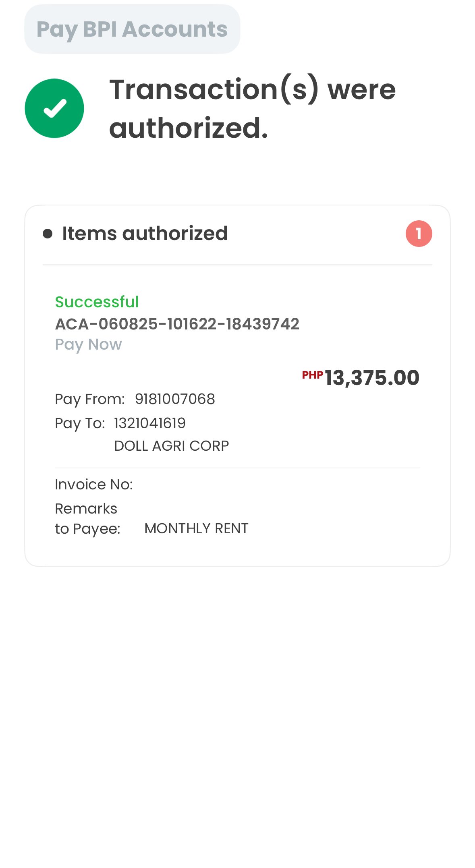Viewport: 475px width, 868px height.
Task: Select the ACA-060825-101622-18439742 reference number
Action: (x=177, y=324)
